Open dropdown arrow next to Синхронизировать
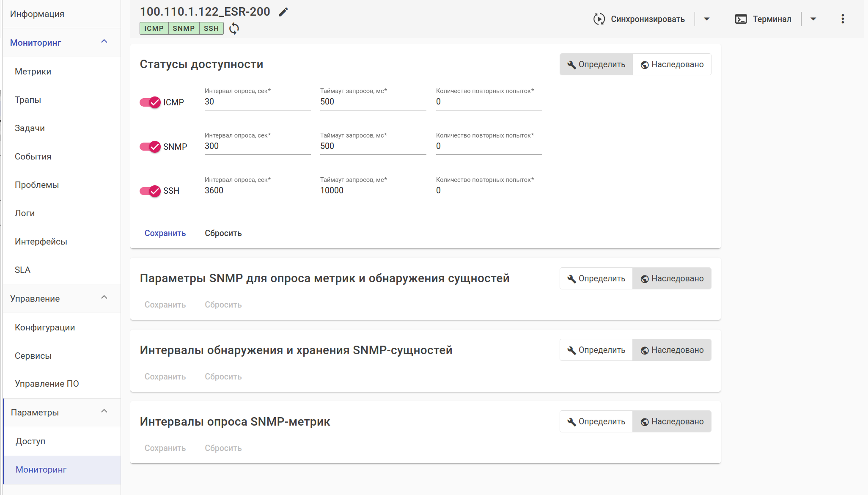The image size is (868, 495). tap(706, 19)
